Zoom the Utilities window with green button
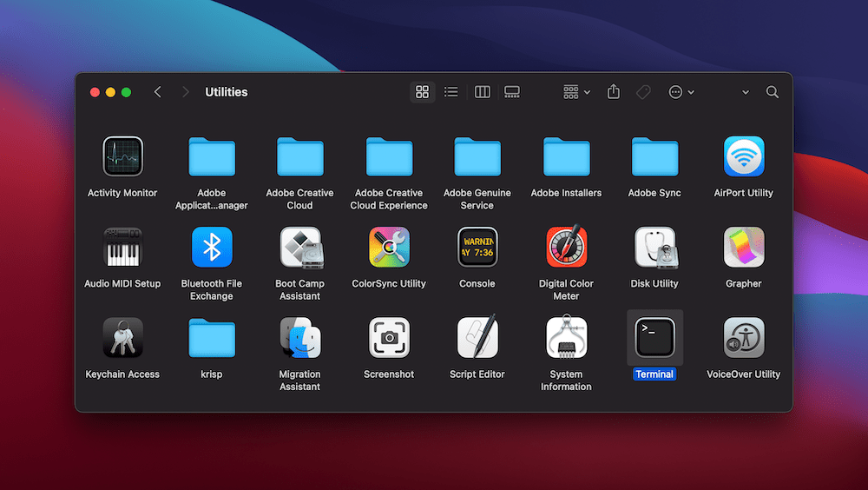The width and height of the screenshot is (868, 490). point(126,92)
